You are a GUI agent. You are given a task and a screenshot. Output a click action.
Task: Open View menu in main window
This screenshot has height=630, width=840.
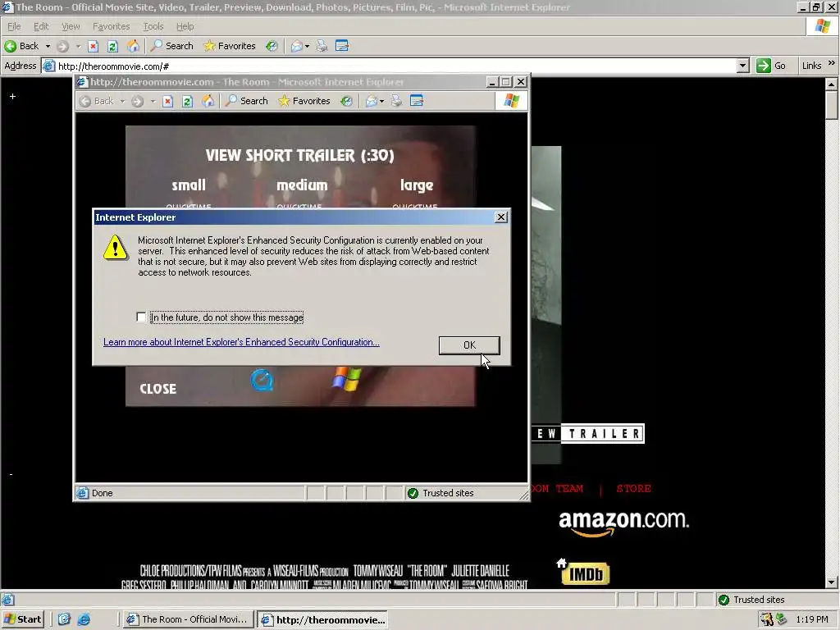click(71, 26)
